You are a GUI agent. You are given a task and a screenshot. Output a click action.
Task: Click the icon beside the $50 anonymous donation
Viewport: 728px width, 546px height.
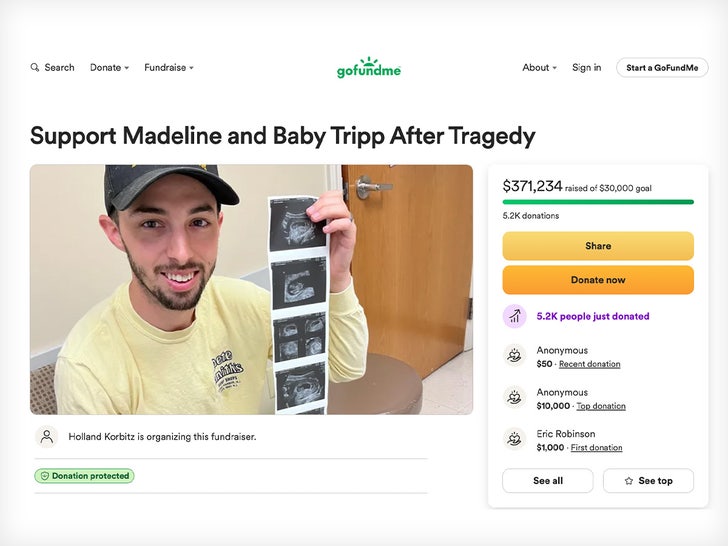[x=514, y=356]
